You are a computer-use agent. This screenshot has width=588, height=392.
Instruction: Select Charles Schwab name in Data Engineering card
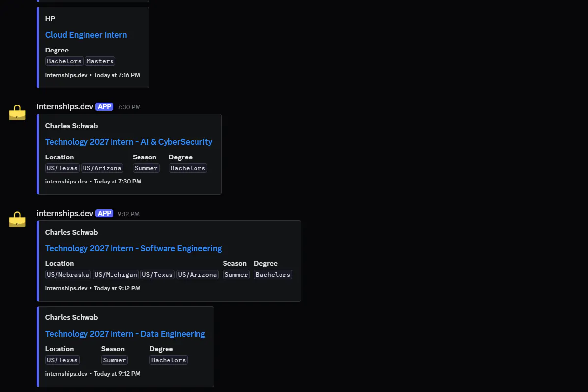[71, 317]
